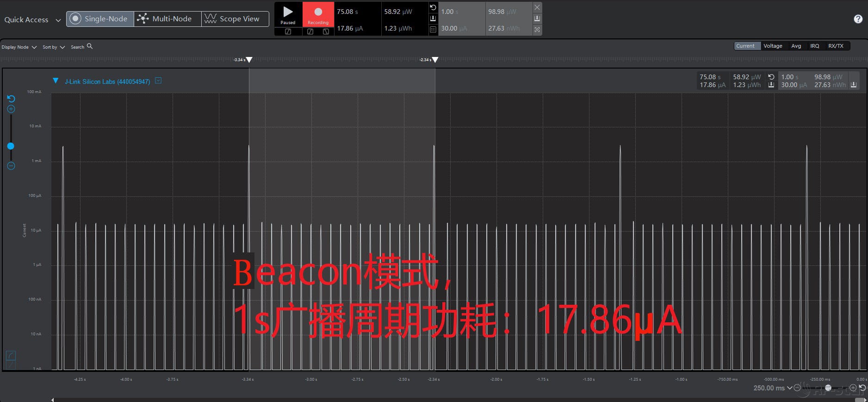868x402 pixels.
Task: Click -3.00 s tick label on time axis
Action: 311,379
